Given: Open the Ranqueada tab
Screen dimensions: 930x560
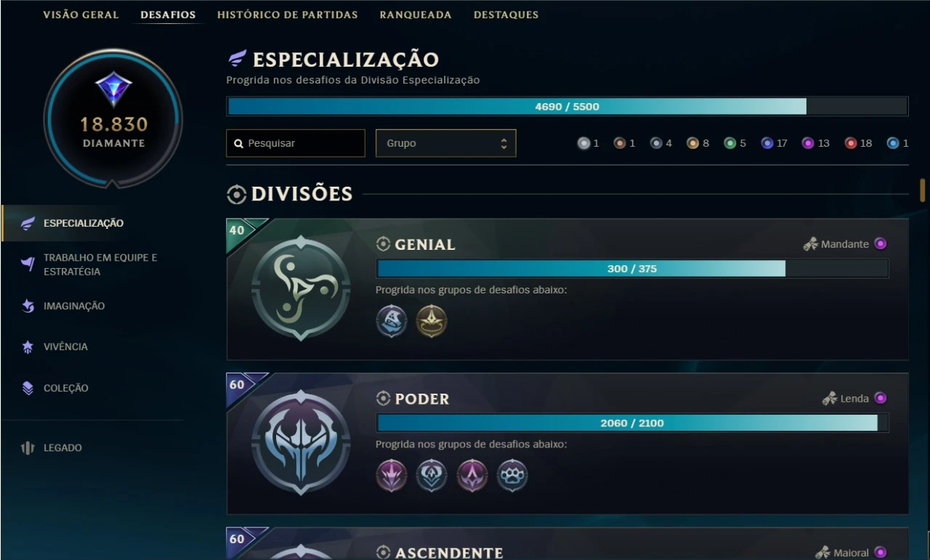Looking at the screenshot, I should [x=416, y=15].
